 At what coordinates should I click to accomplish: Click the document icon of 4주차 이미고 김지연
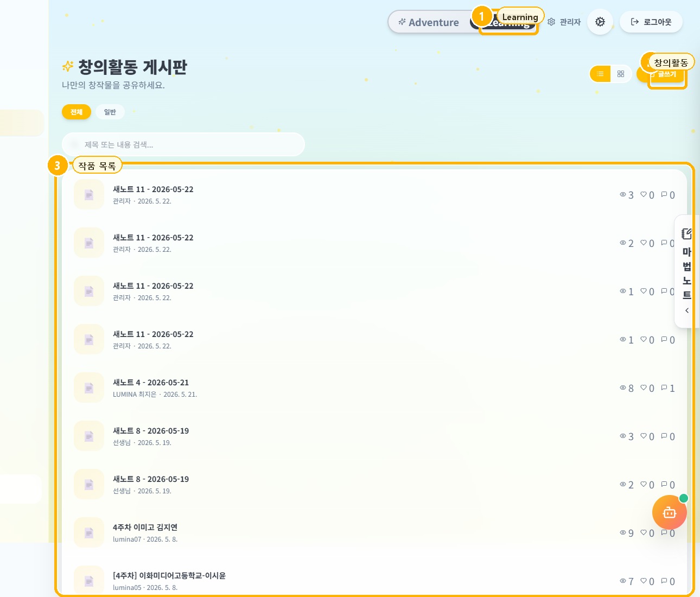[89, 533]
